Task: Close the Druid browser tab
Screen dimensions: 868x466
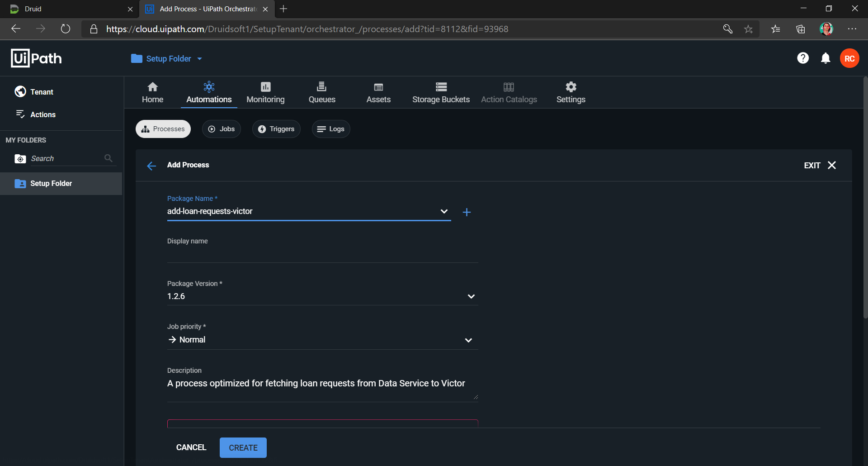Action: [x=130, y=9]
